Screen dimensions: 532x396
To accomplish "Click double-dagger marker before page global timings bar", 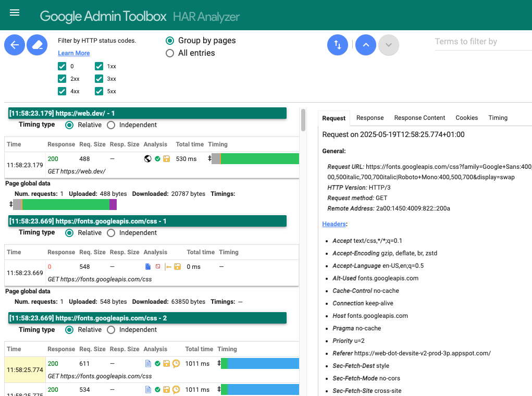I will pyautogui.click(x=11, y=204).
